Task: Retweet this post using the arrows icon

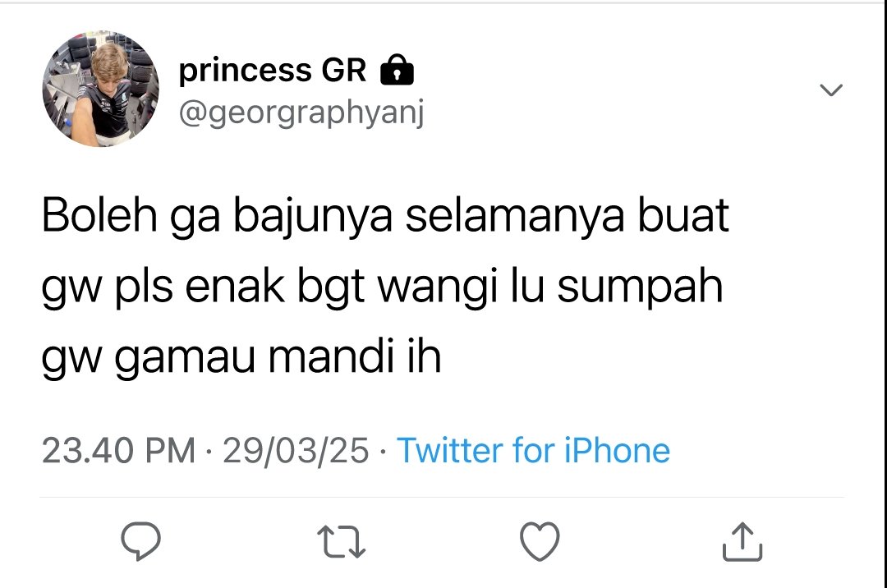Action: (x=341, y=542)
